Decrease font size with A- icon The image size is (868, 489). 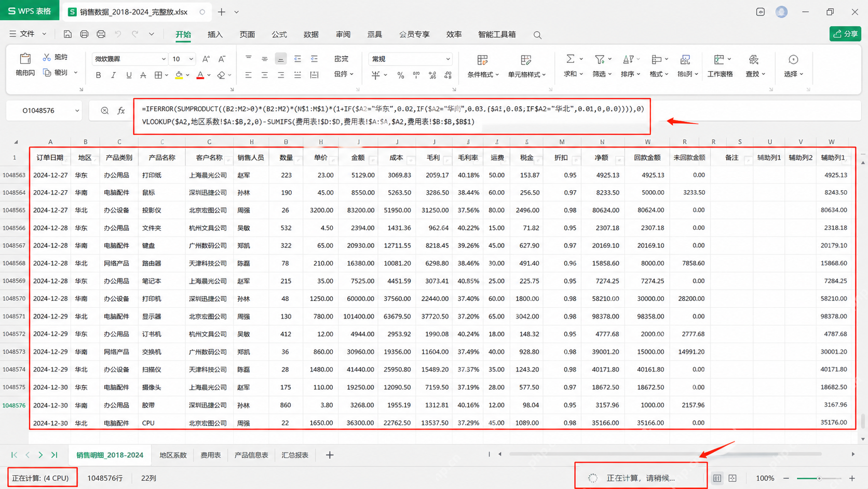(x=222, y=59)
